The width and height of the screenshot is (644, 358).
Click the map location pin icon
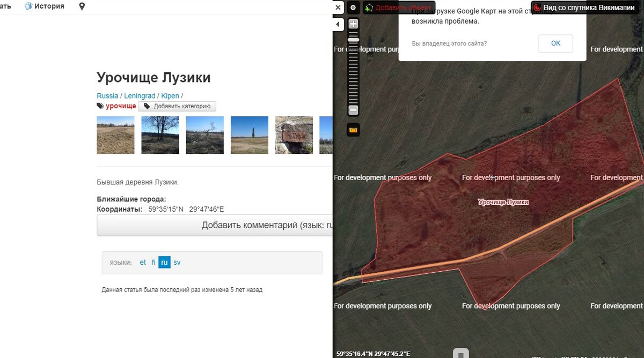tap(82, 6)
